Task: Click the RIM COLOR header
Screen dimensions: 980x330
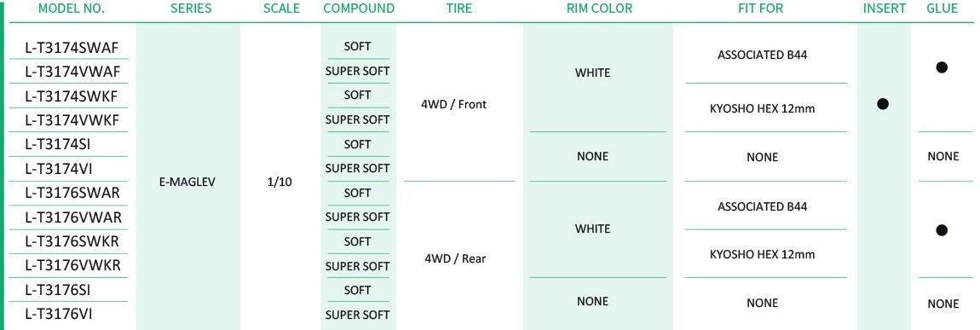Action: (x=597, y=9)
